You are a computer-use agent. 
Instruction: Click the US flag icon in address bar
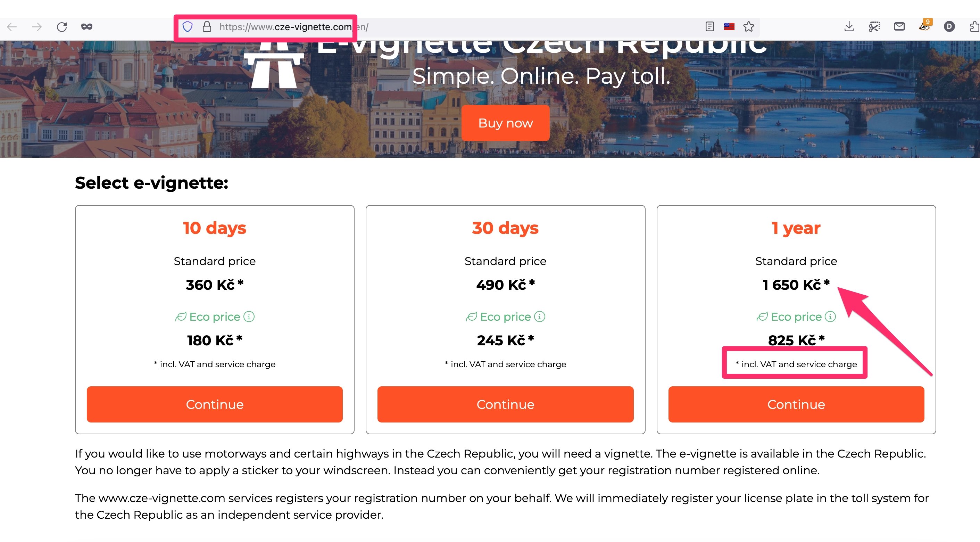click(729, 27)
